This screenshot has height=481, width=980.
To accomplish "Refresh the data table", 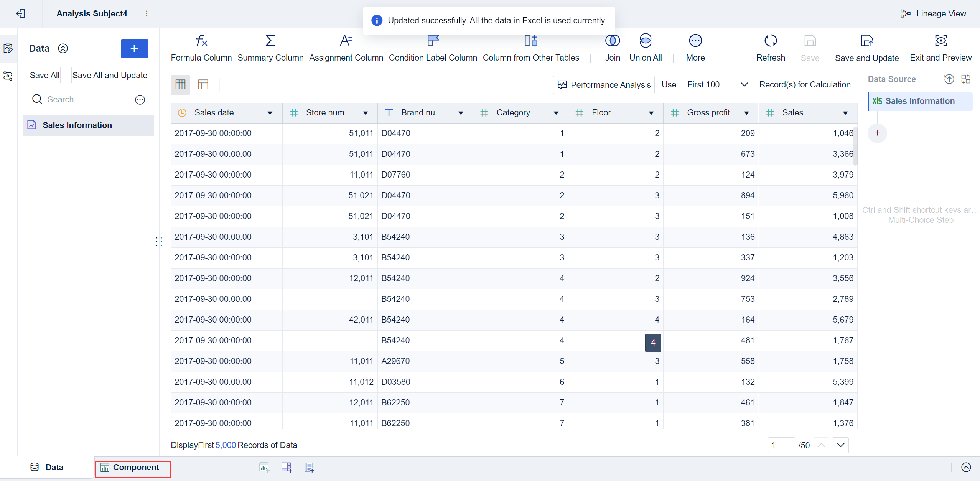I will click(771, 47).
